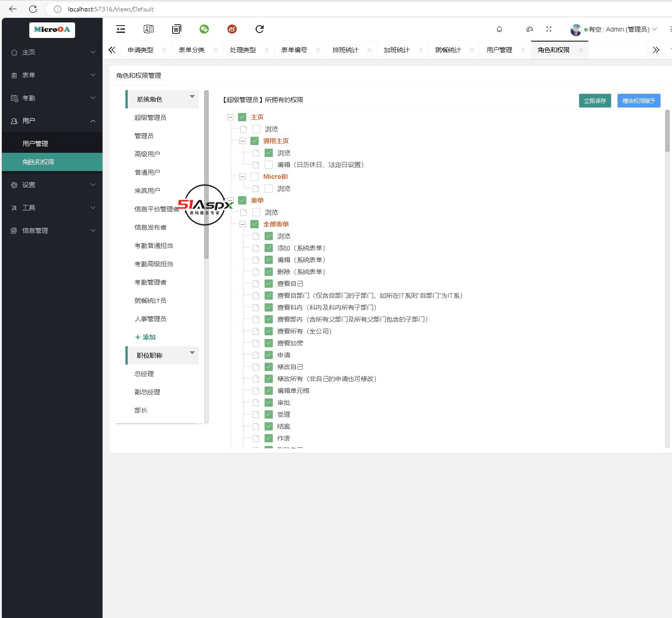Collapse the 系统角色 section arrow

tap(192, 97)
